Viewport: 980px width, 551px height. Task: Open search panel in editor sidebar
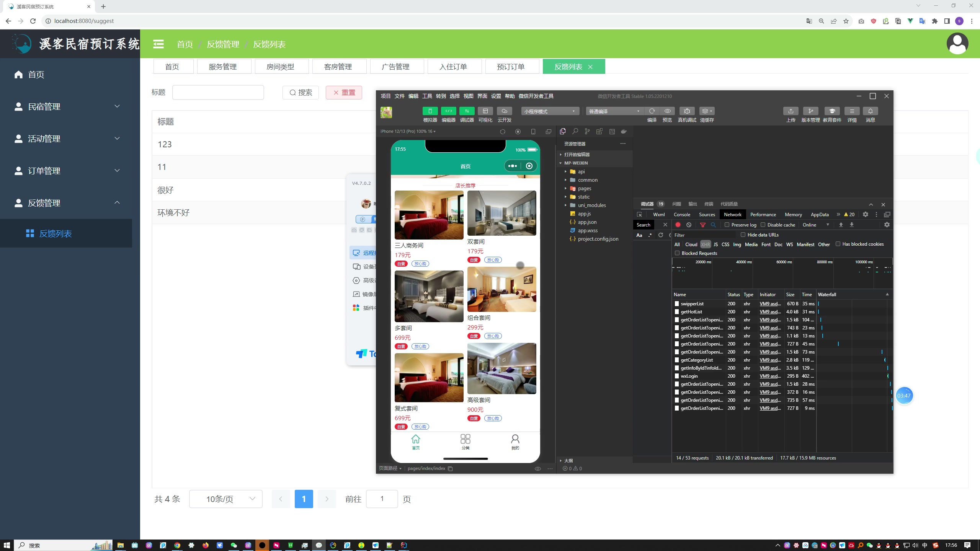click(575, 132)
